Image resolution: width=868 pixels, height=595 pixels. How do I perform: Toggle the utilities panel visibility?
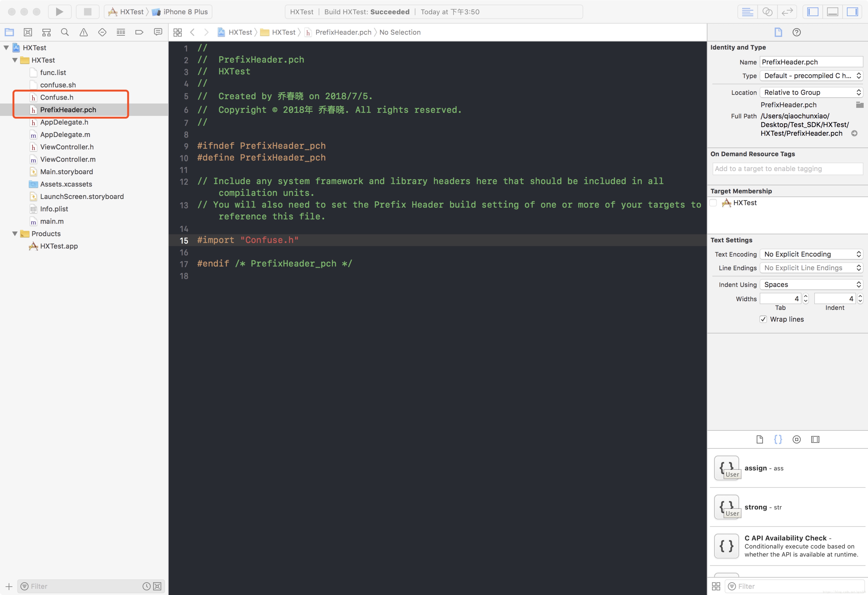[x=852, y=12]
